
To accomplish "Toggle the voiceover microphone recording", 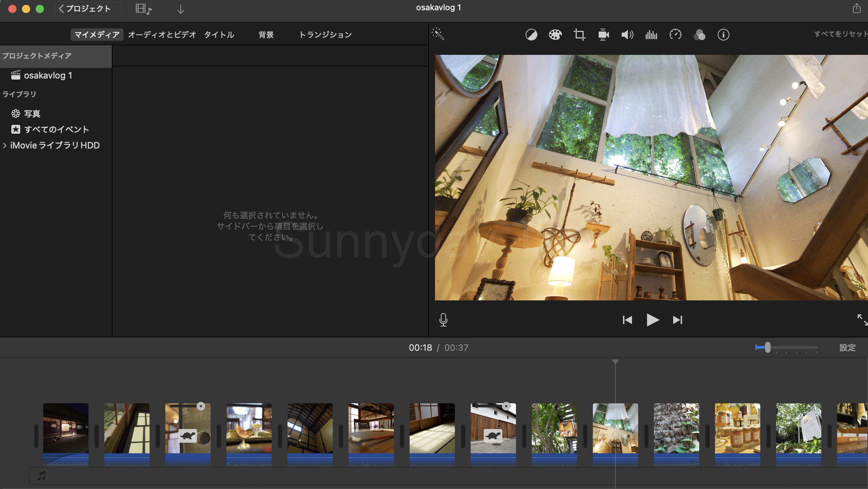I will (x=443, y=320).
